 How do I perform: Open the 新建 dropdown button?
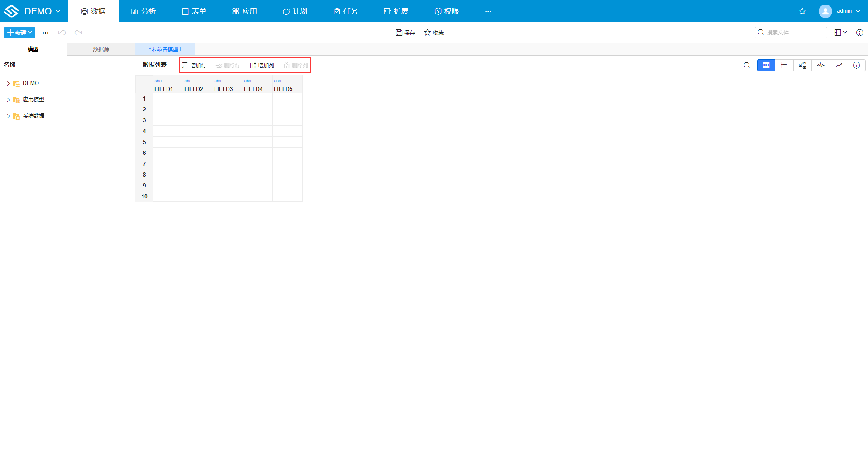tap(19, 33)
